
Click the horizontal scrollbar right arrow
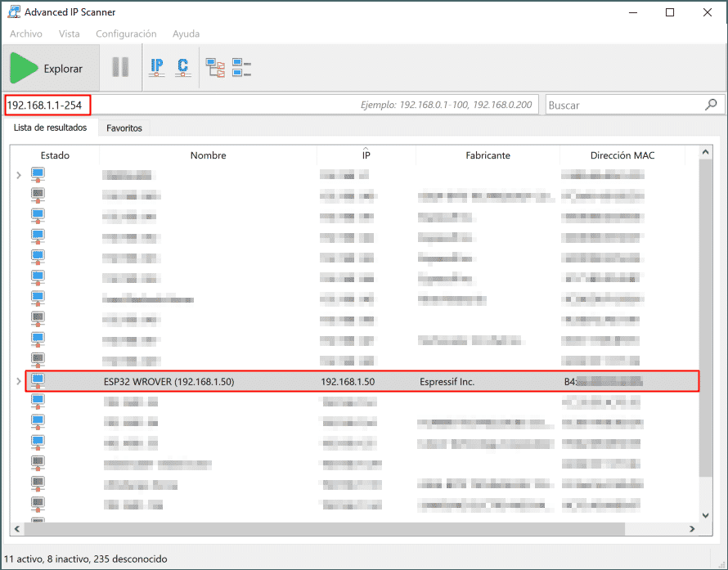click(692, 529)
